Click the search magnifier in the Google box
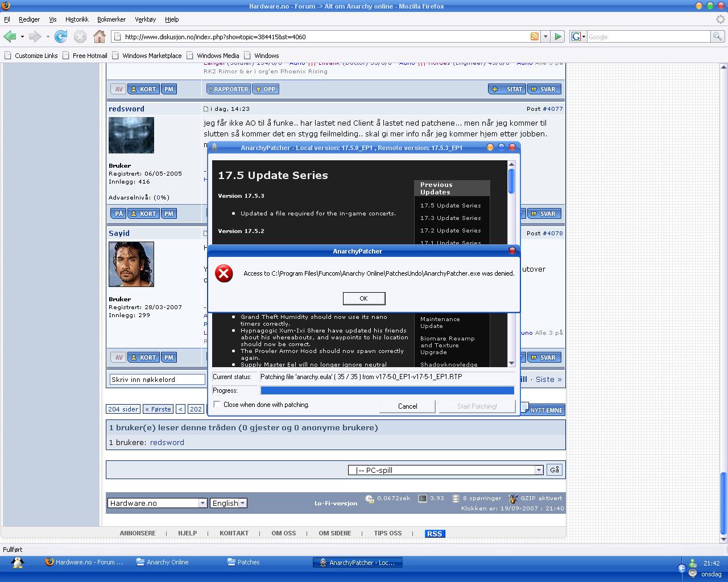The image size is (728, 582). pyautogui.click(x=718, y=36)
